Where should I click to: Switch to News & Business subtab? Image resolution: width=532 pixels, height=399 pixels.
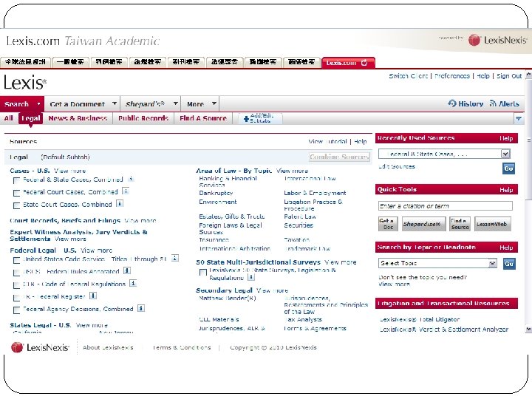78,118
